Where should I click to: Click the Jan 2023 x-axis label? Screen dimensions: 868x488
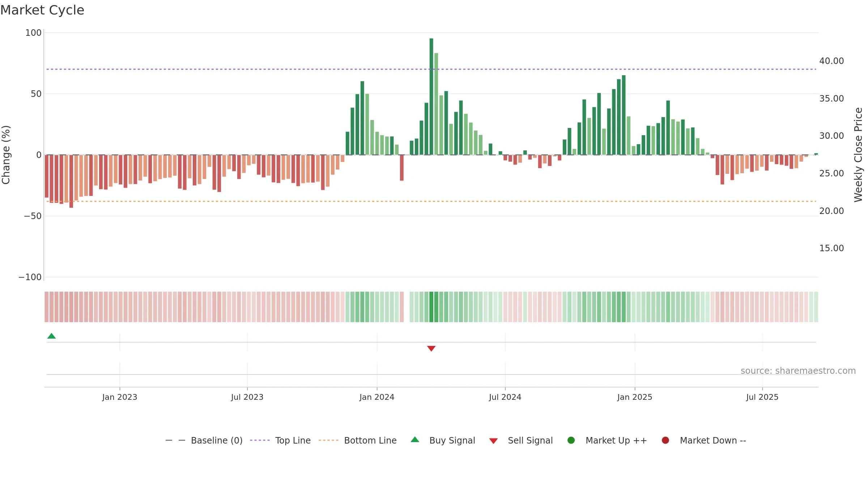pos(120,397)
